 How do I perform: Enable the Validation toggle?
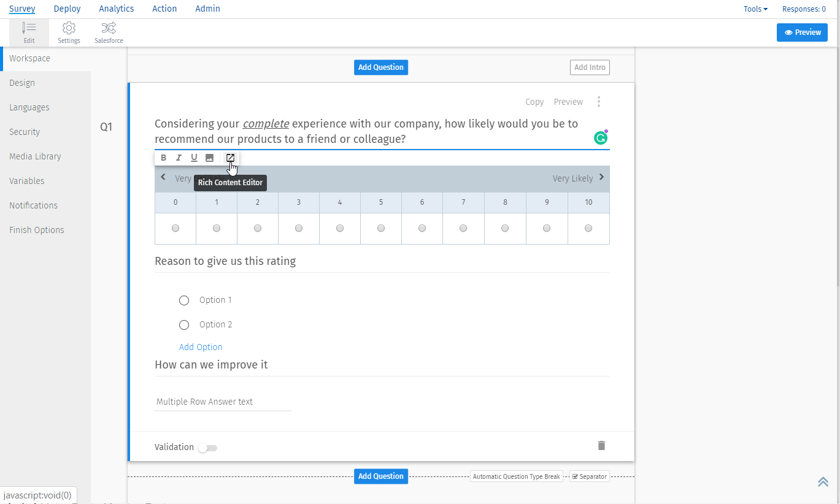pos(207,448)
